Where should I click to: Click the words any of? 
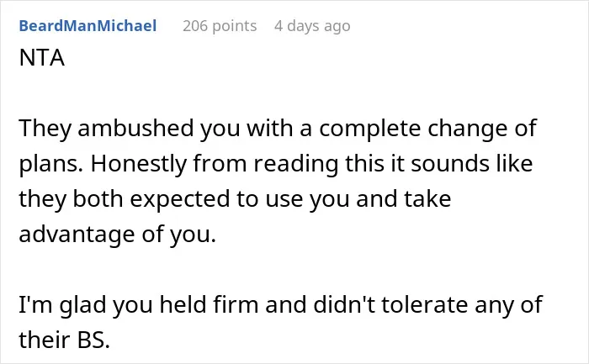[x=508, y=304]
